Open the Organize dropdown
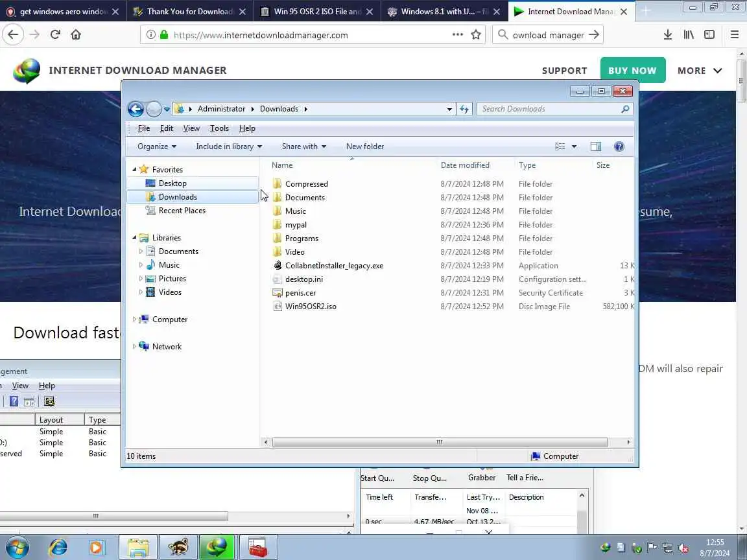747x560 pixels. [157, 146]
